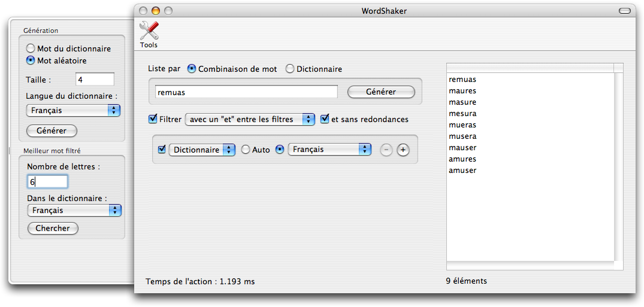The image size is (644, 307).
Task: Open the filter combination mode dropdown
Action: coord(250,120)
